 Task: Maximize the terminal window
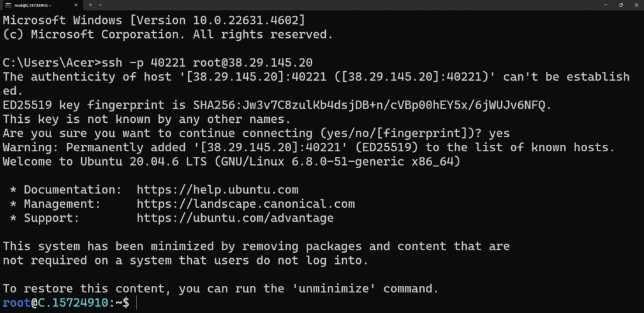pos(620,4)
